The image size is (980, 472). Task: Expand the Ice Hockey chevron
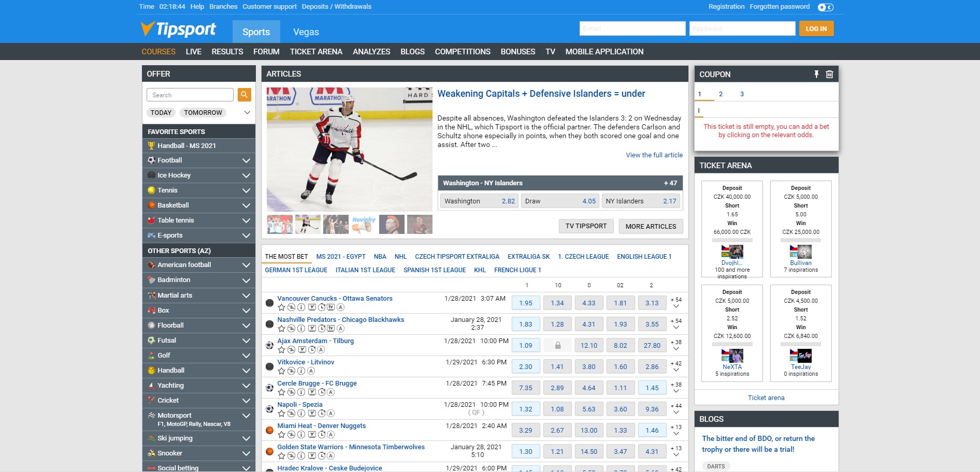tap(246, 175)
